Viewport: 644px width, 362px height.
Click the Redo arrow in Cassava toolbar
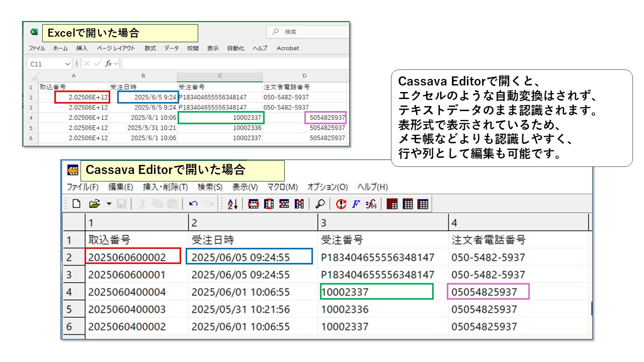click(x=208, y=204)
